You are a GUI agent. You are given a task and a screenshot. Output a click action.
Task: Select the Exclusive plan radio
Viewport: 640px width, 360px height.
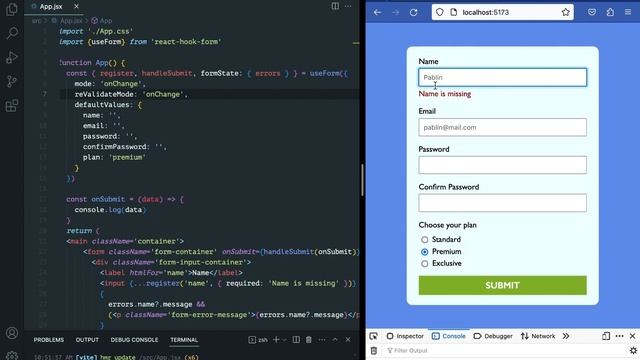[424, 264]
